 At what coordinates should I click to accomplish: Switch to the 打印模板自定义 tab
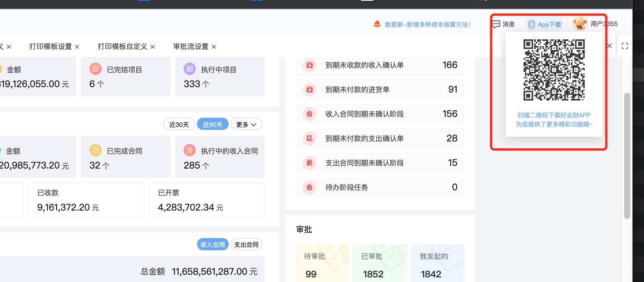point(122,46)
